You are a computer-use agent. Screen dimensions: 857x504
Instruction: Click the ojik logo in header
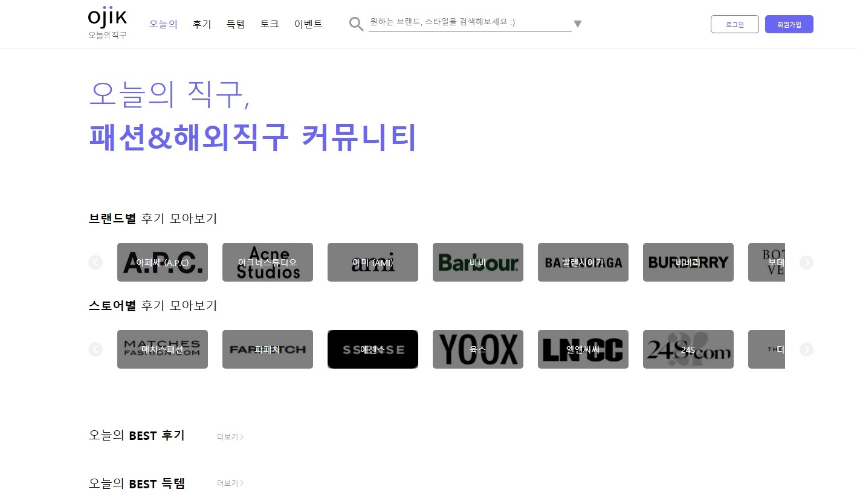[x=108, y=24]
